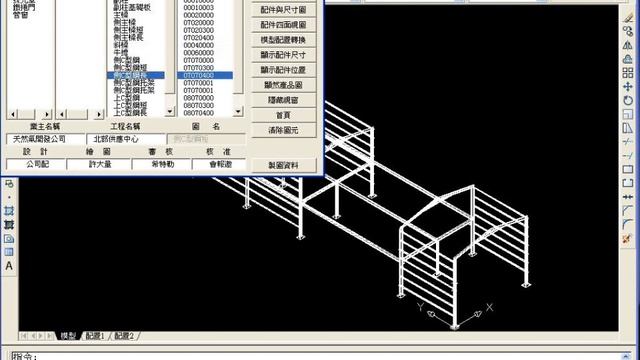The image size is (640, 360).
Task: Click left arrow of the second listbox scrollbar
Action: 62,114
